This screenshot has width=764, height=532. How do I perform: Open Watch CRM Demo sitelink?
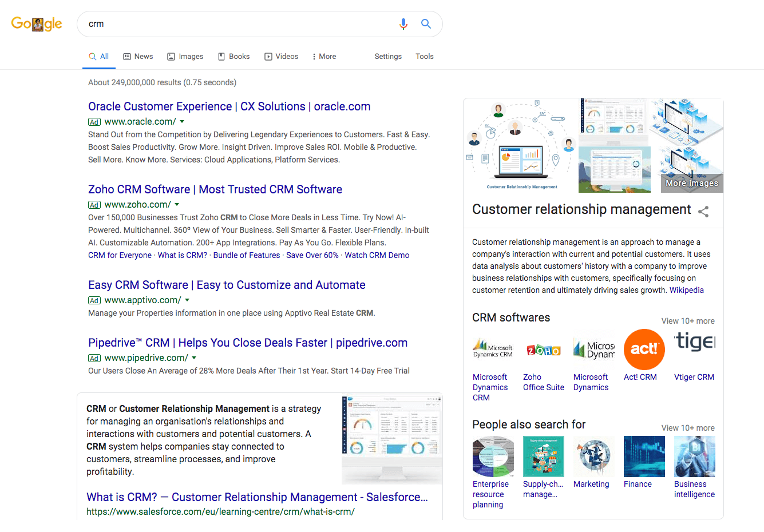(x=377, y=255)
